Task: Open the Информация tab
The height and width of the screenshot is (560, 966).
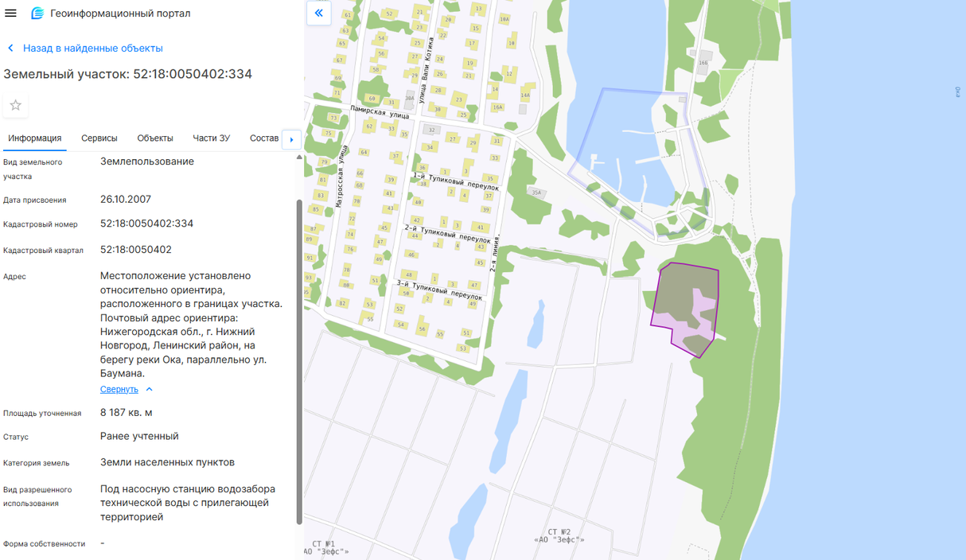Action: pyautogui.click(x=35, y=138)
